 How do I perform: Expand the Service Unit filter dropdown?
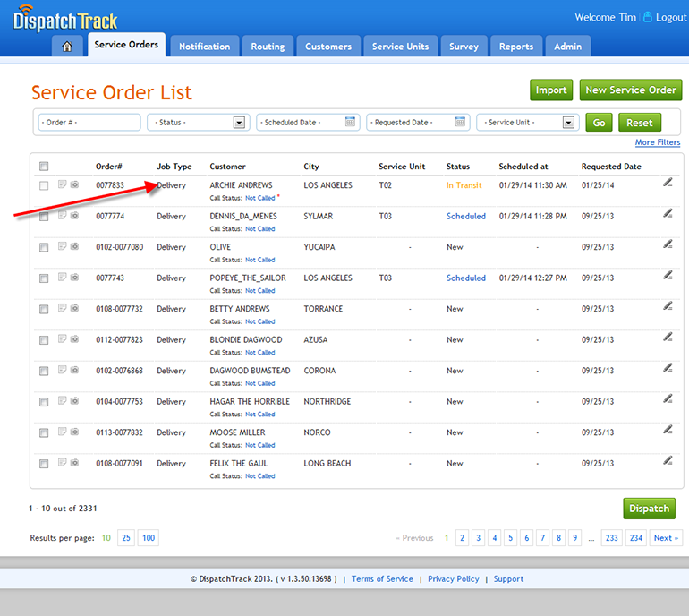568,123
